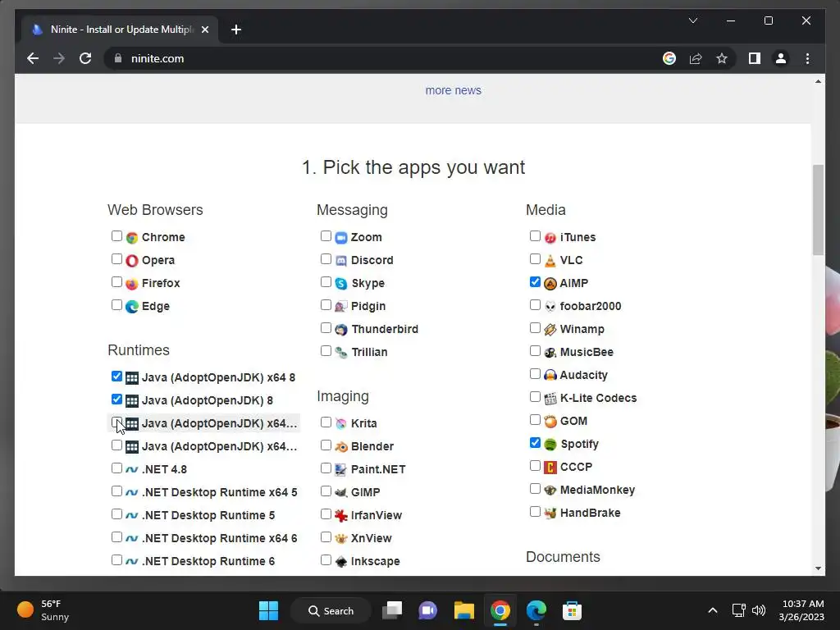Click the Opera logo icon

pos(132,260)
